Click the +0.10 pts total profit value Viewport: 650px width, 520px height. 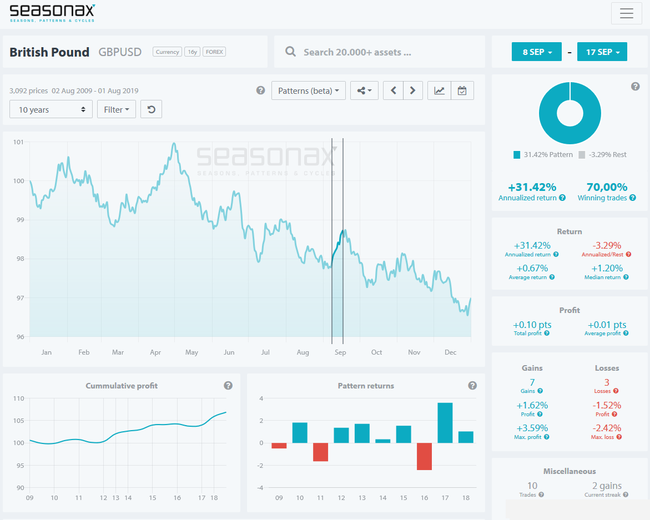pyautogui.click(x=532, y=325)
